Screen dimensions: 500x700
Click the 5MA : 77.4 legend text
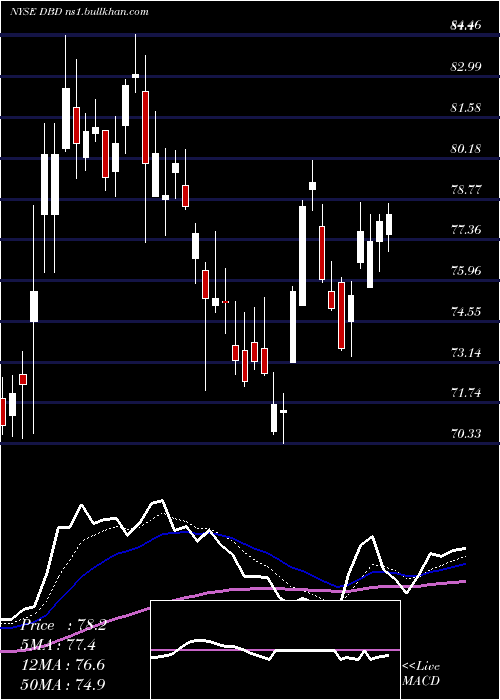pyautogui.click(x=58, y=645)
